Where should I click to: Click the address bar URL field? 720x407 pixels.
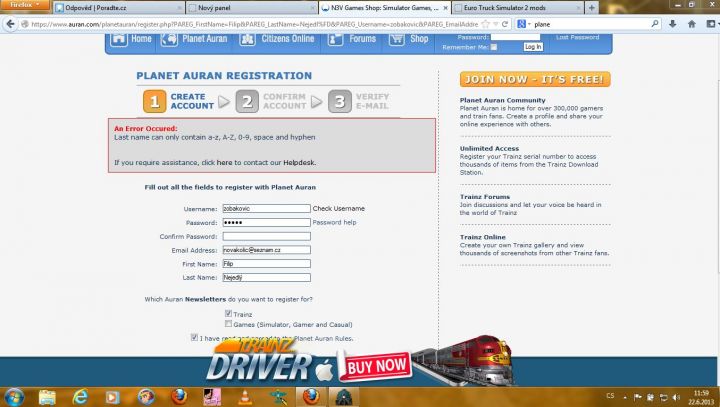pyautogui.click(x=255, y=24)
